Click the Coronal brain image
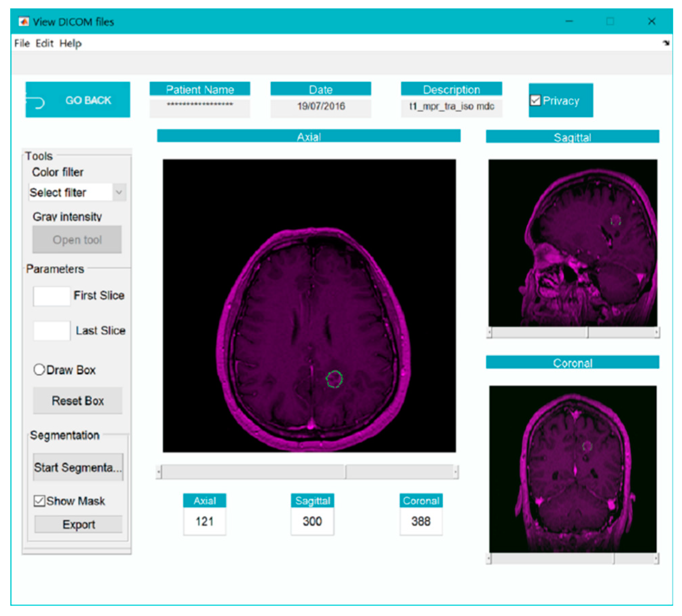The image size is (682, 616). pos(573,469)
